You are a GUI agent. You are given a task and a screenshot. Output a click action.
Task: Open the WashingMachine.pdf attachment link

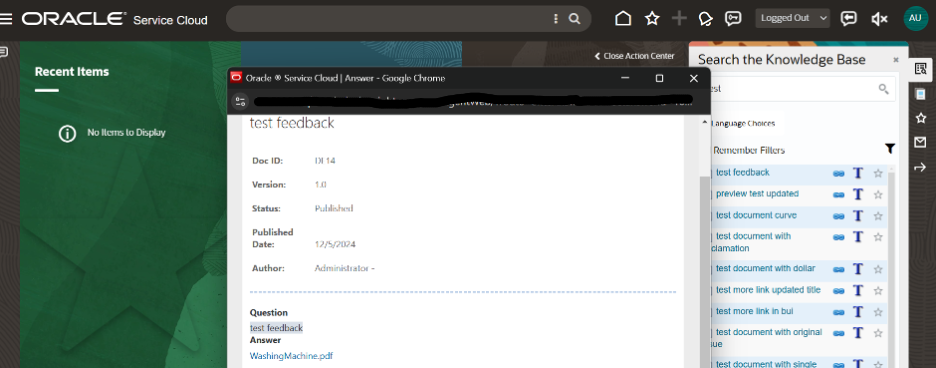click(x=291, y=356)
